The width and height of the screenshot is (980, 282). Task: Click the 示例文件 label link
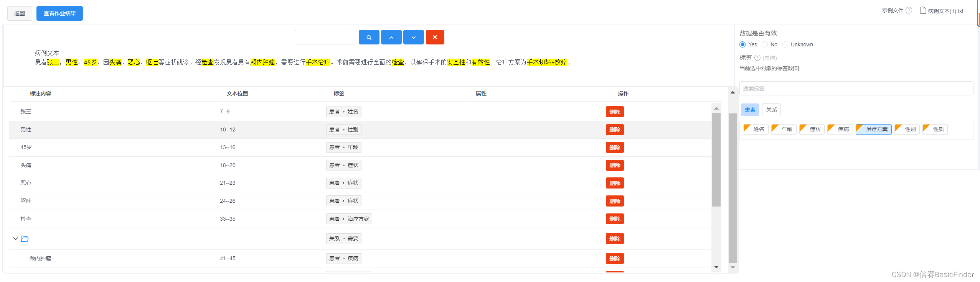(893, 10)
